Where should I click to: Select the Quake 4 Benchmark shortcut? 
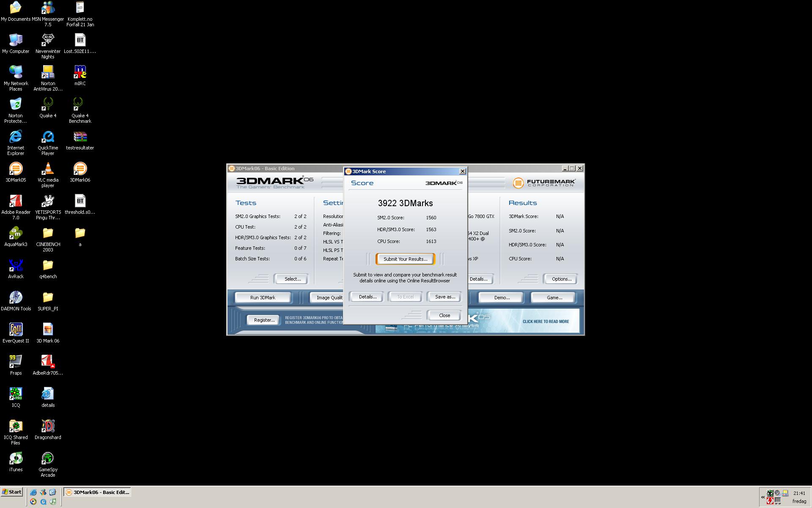(x=80, y=110)
